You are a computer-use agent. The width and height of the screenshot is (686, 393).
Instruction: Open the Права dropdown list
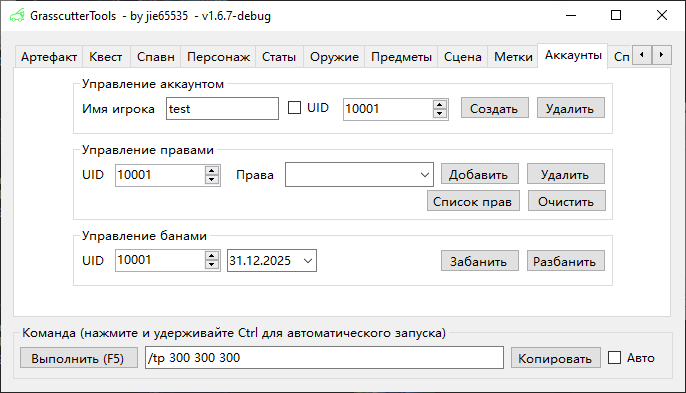click(x=424, y=175)
